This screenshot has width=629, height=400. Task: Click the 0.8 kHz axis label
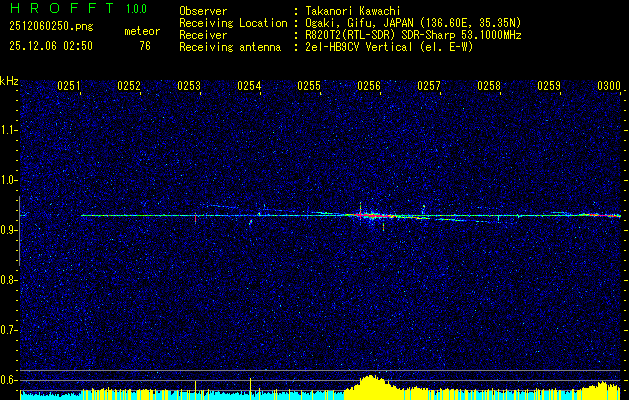8,280
